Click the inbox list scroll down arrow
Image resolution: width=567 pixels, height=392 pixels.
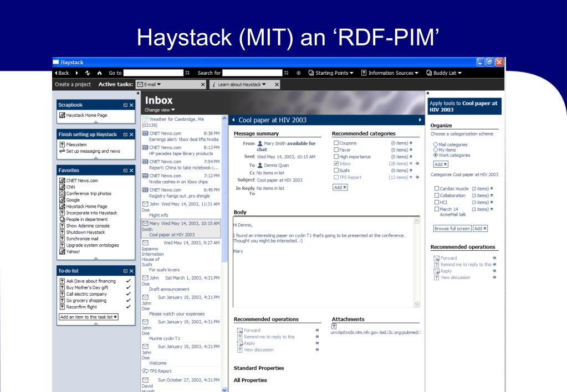coord(224,389)
